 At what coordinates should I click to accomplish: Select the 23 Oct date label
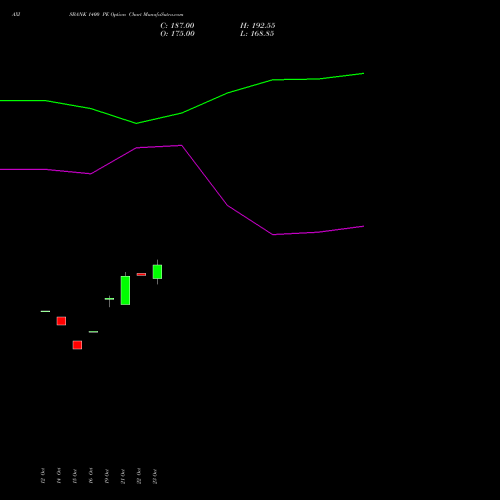tap(155, 476)
